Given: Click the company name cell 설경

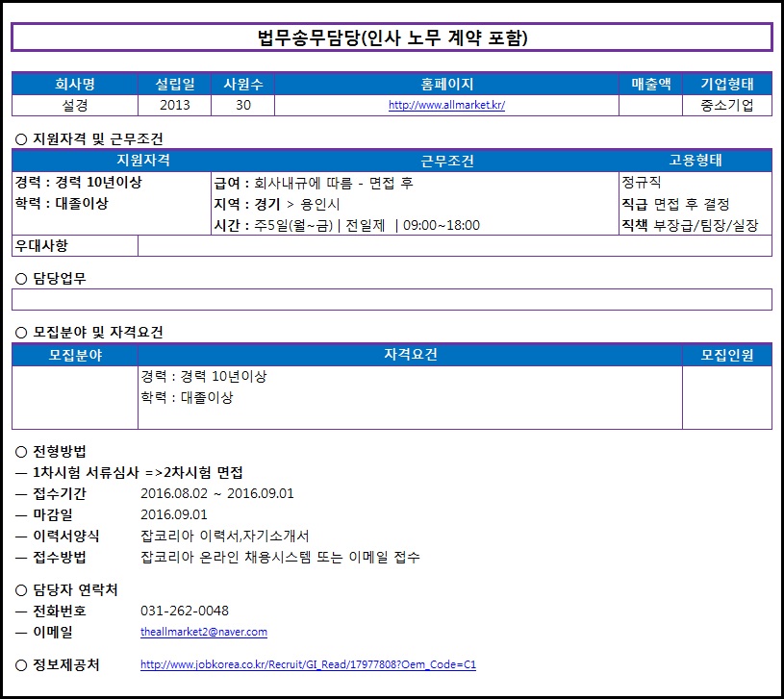Looking at the screenshot, I should pos(74,106).
